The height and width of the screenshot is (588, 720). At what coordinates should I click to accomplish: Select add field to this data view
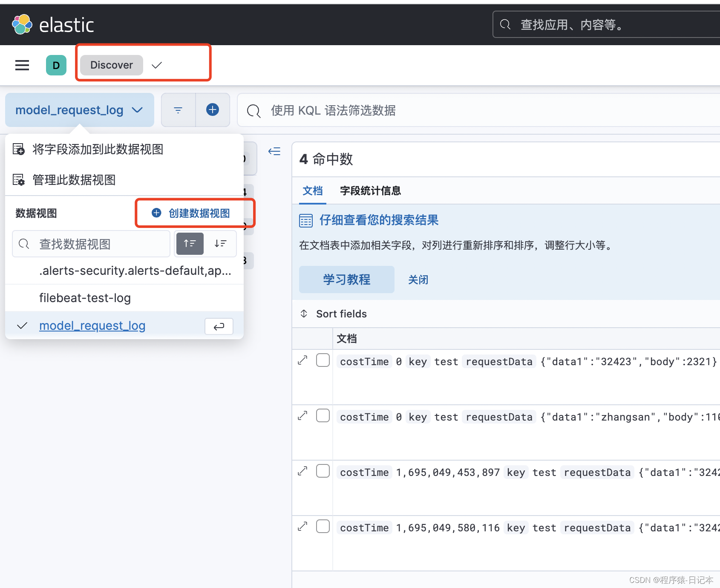point(98,149)
